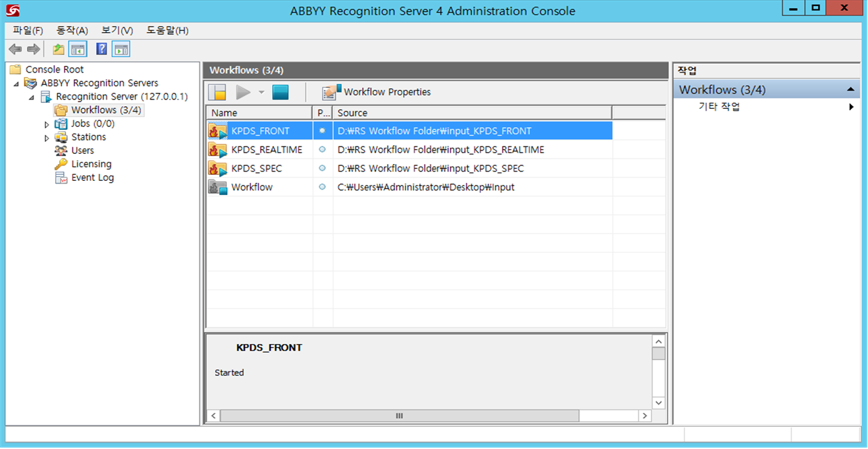The height and width of the screenshot is (449, 868).
Task: Select the KPDS_SPEC workflow name
Action: [257, 169]
